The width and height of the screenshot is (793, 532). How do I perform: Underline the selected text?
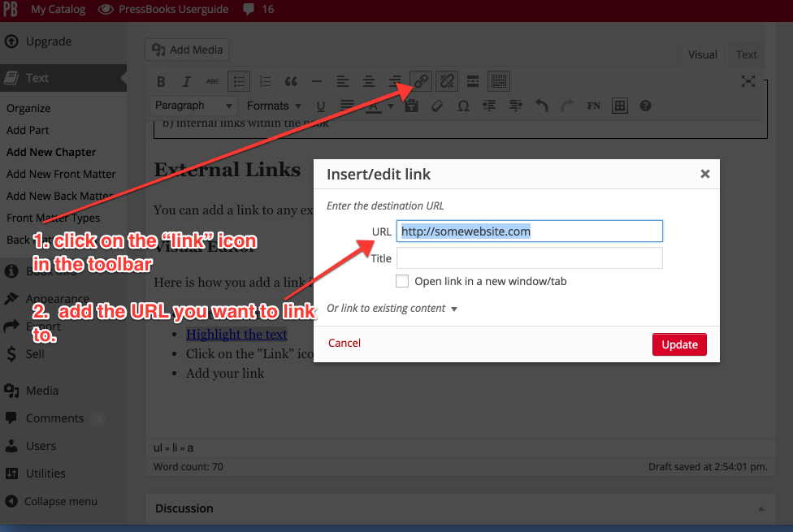tap(321, 106)
